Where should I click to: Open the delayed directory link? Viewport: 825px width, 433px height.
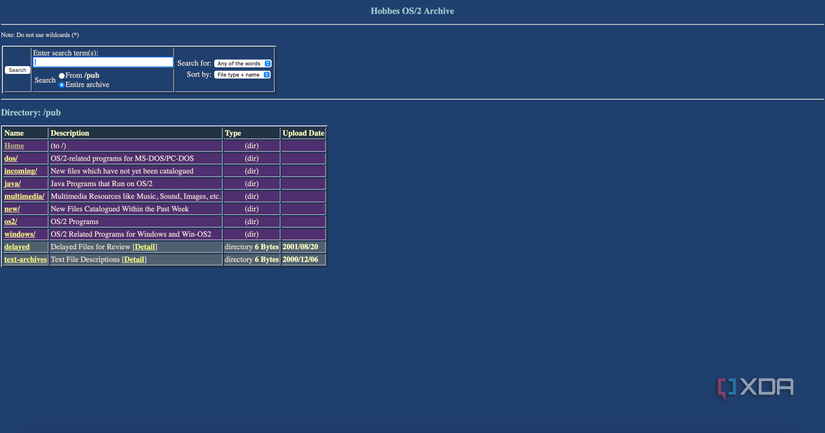17,247
